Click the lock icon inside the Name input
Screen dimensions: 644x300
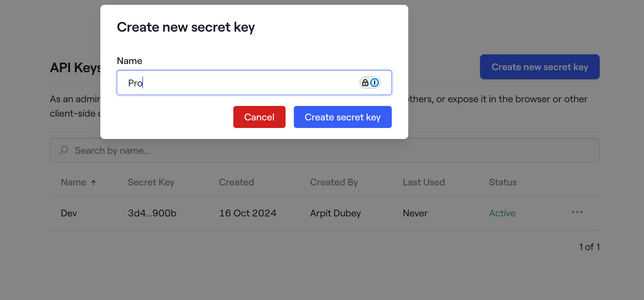tap(365, 83)
